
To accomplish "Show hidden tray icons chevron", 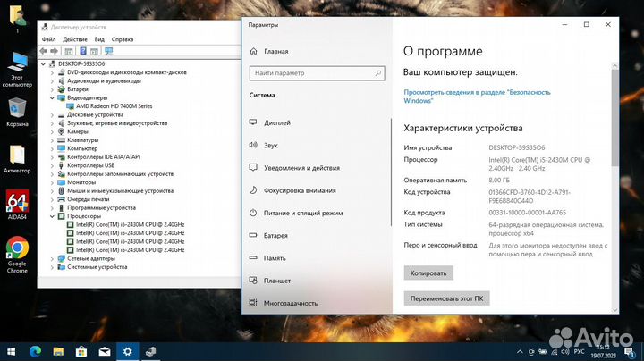I will point(520,351).
